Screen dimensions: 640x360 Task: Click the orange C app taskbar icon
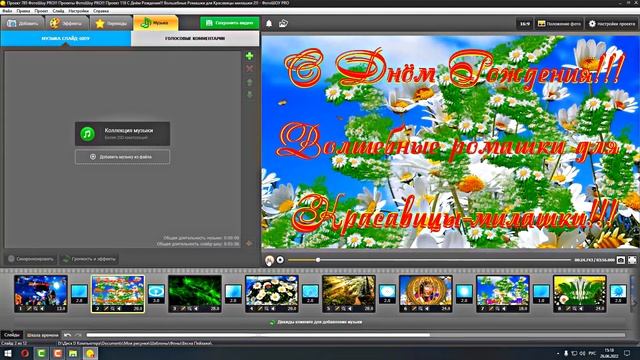click(57, 353)
